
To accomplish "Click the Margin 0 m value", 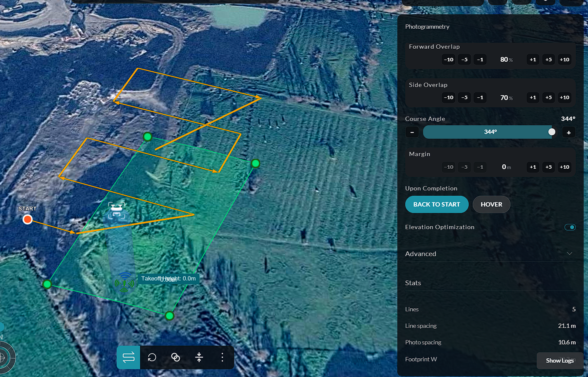I will [506, 167].
